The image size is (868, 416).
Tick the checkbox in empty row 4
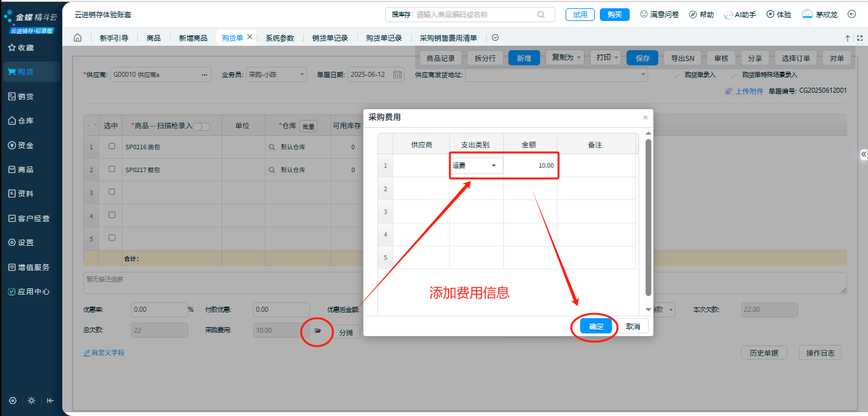(112, 215)
